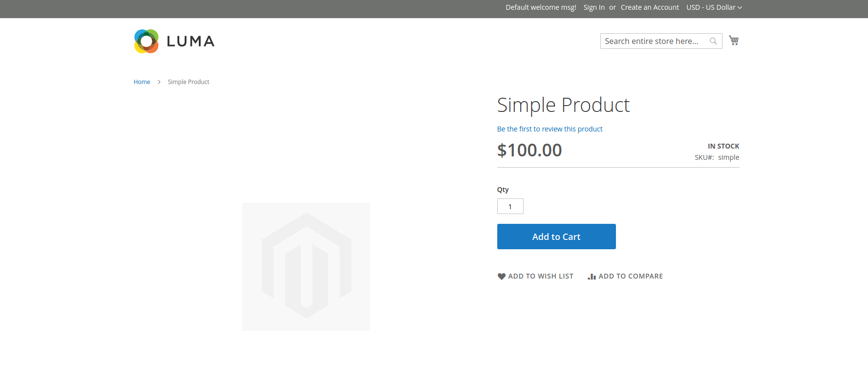This screenshot has height=368, width=868.
Task: Open the Create an Account link
Action: (x=650, y=7)
